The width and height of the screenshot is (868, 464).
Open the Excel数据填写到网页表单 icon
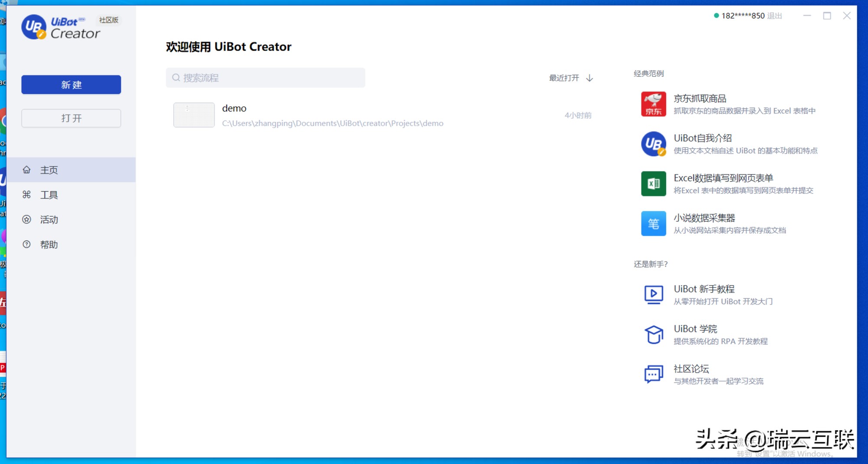[654, 184]
